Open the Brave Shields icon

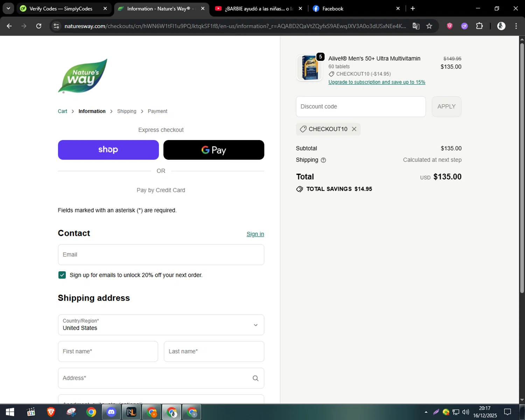(x=450, y=26)
